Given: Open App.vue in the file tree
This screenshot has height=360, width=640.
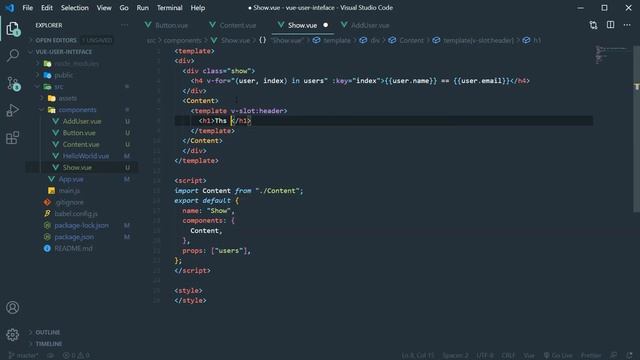Looking at the screenshot, I should click(x=71, y=179).
